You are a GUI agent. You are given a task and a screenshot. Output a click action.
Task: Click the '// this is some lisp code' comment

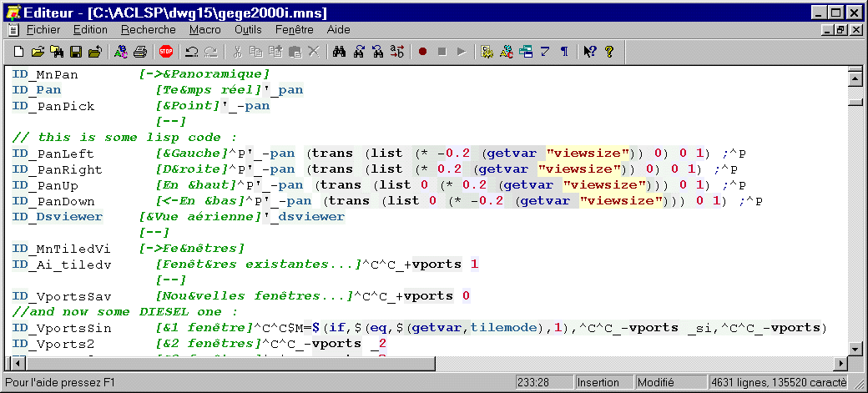pyautogui.click(x=124, y=138)
